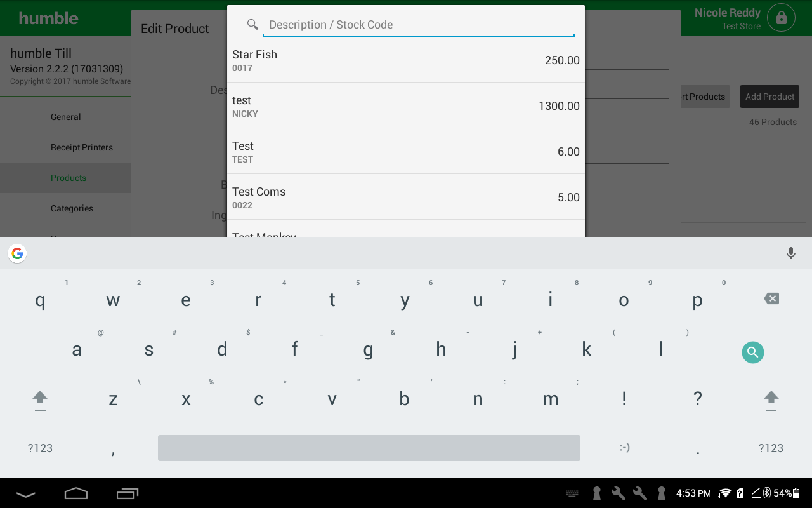The image size is (812, 508).
Task: Tap the letter s key
Action: coord(149,349)
